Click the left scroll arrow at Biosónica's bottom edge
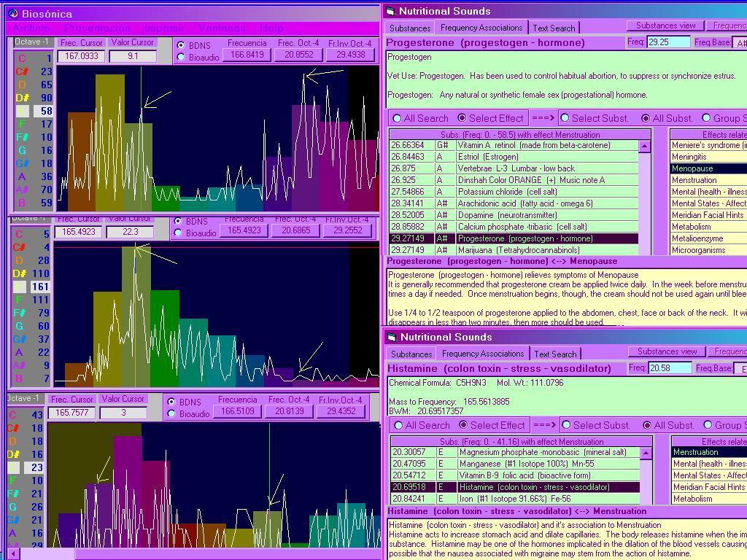Screen dimensions: 747x560 click(x=14, y=553)
